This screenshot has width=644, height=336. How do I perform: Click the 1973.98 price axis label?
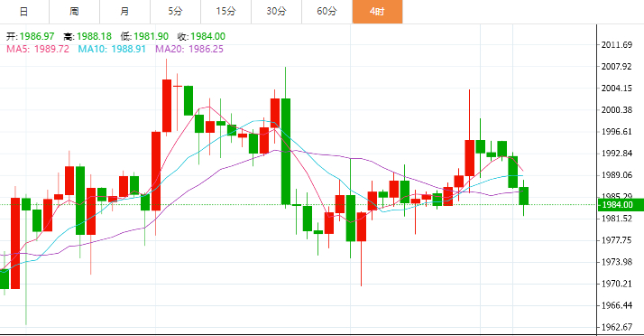[x=616, y=262]
